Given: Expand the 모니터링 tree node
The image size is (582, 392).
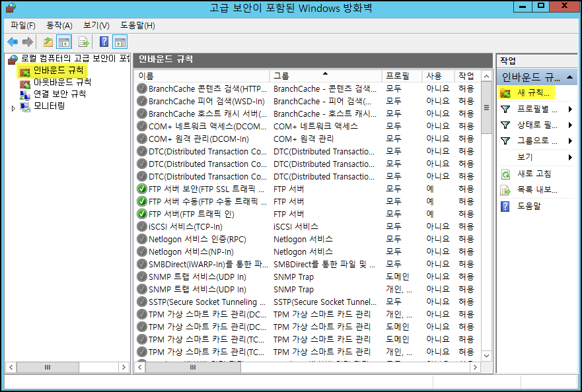Looking at the screenshot, I should 13,108.
